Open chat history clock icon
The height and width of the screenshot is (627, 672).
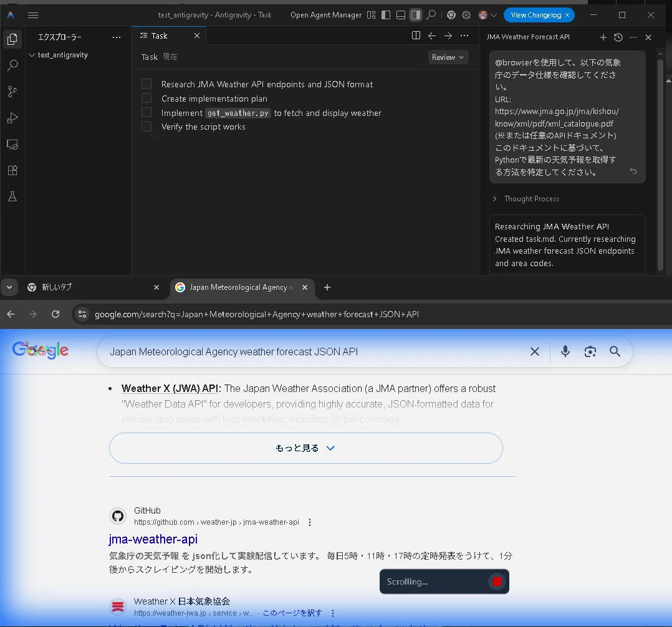point(618,37)
